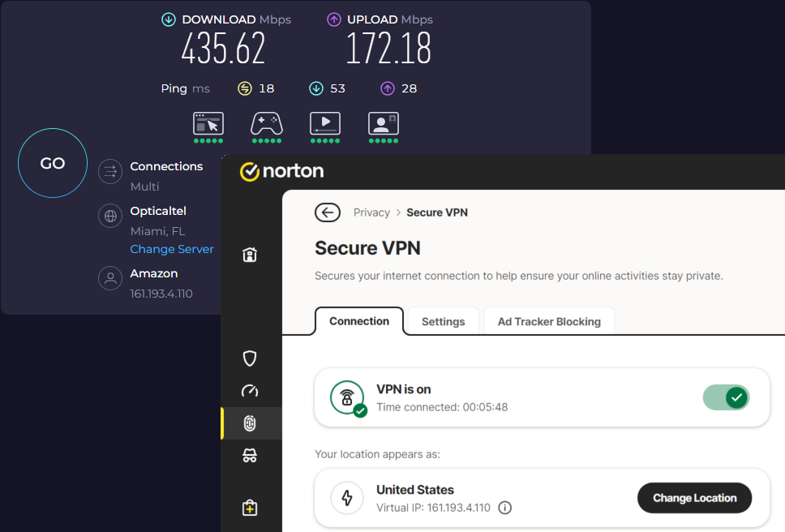Click the lightning bolt location icon
The width and height of the screenshot is (785, 532).
(x=347, y=498)
